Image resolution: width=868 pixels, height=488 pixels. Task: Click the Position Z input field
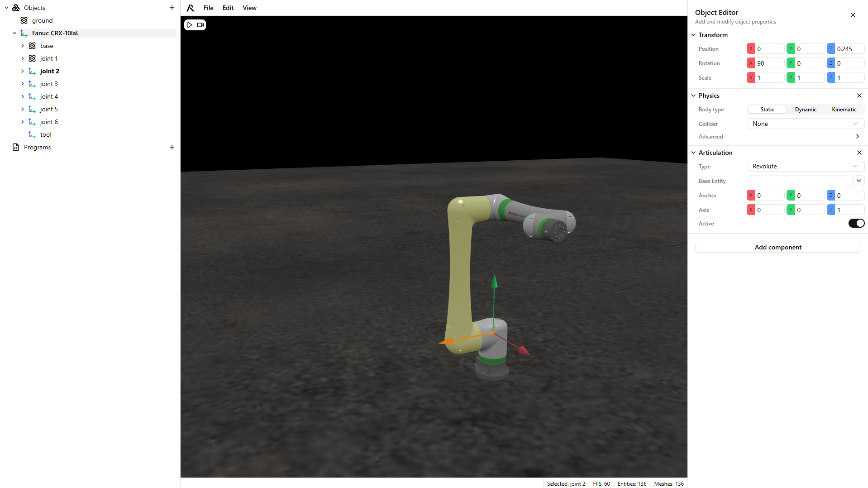(849, 49)
